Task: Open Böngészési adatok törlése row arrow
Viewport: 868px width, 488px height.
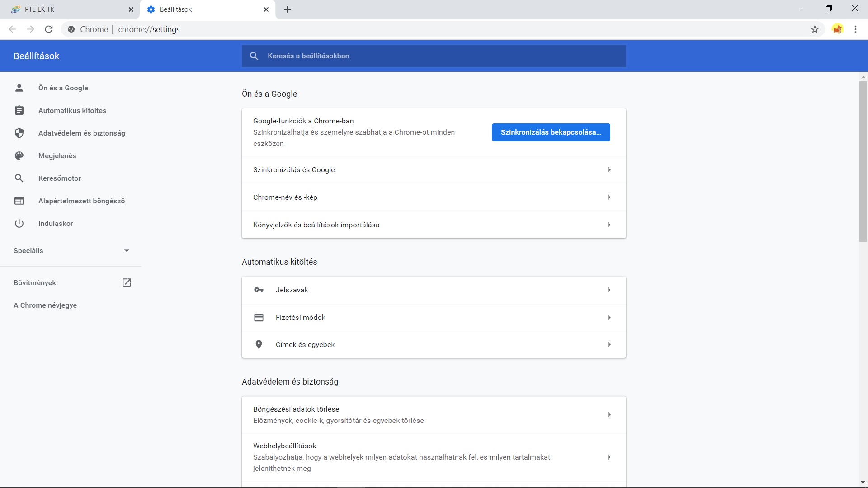Action: click(609, 415)
